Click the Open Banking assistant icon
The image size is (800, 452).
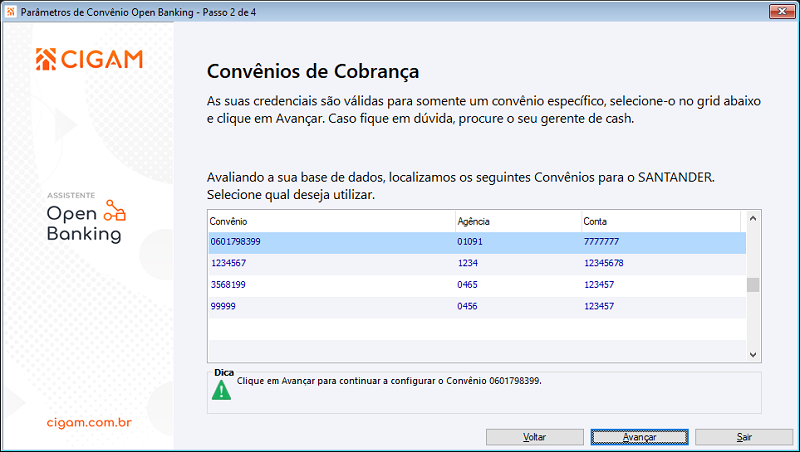click(115, 211)
